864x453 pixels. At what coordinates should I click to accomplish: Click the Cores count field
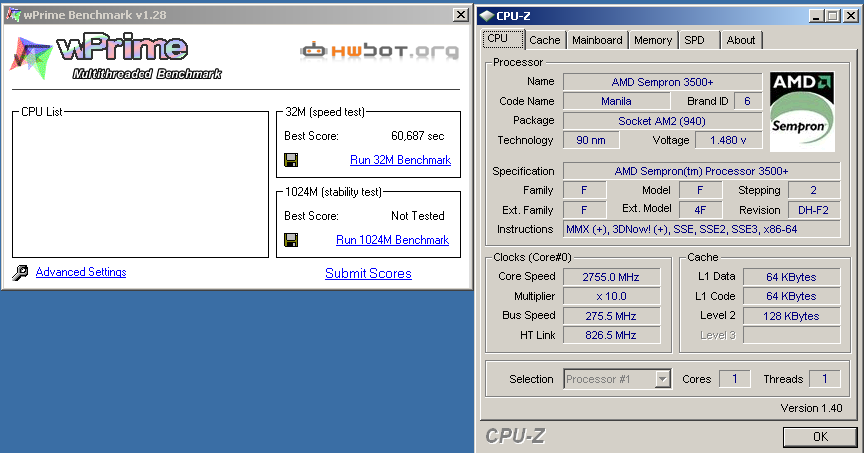pyautogui.click(x=735, y=379)
